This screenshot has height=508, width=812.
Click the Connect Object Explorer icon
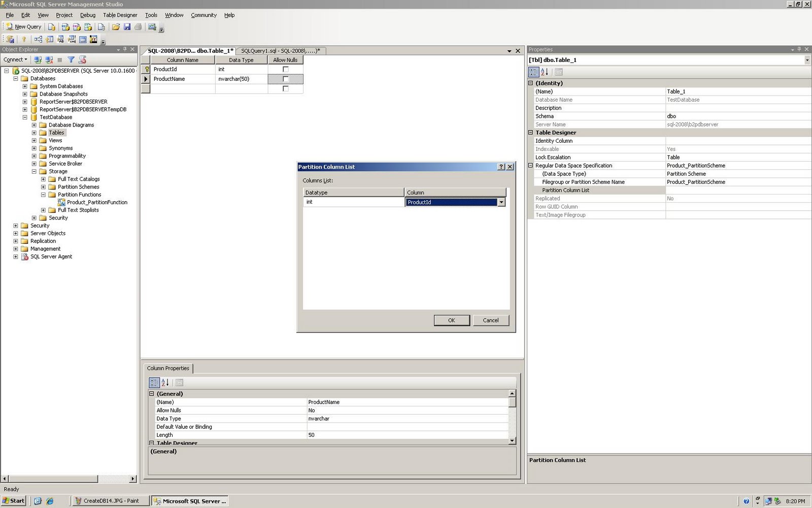(38, 59)
